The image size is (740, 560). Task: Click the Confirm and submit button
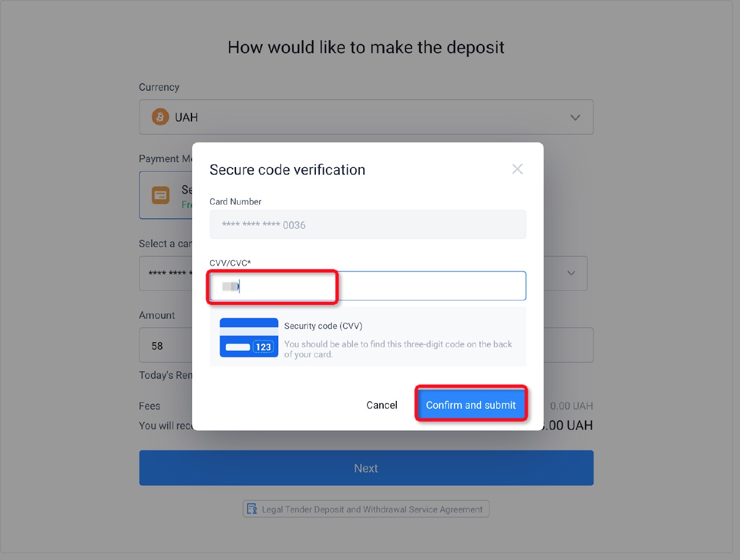pos(471,405)
